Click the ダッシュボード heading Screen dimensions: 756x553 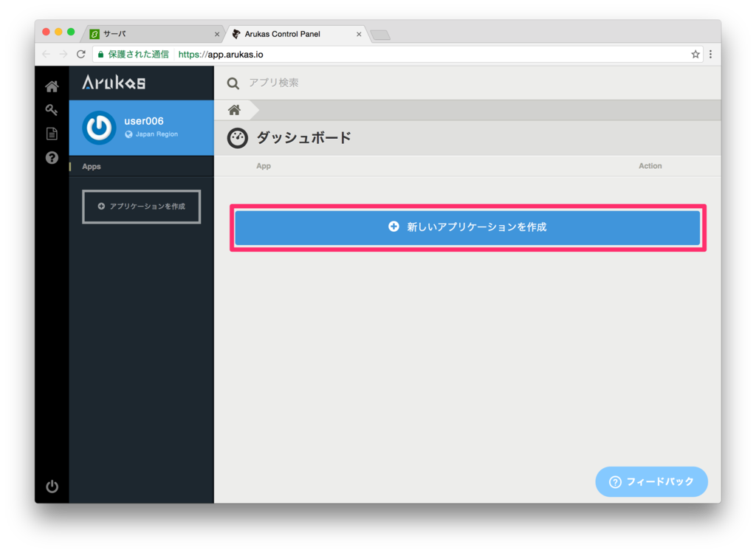coord(303,138)
